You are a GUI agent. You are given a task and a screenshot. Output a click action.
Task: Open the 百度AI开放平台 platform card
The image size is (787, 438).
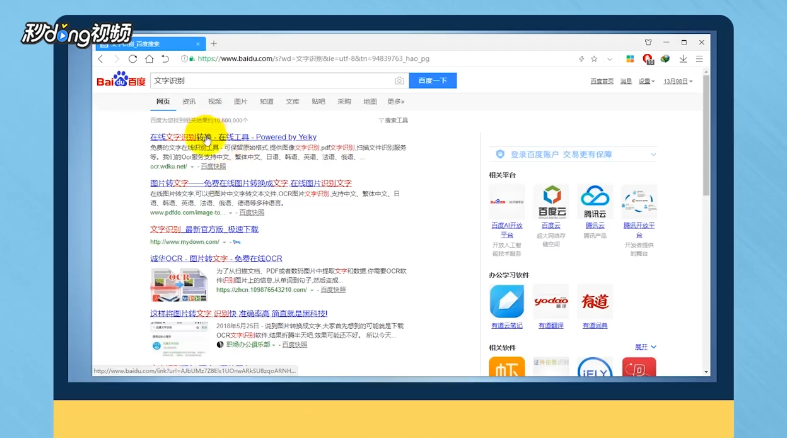507,202
